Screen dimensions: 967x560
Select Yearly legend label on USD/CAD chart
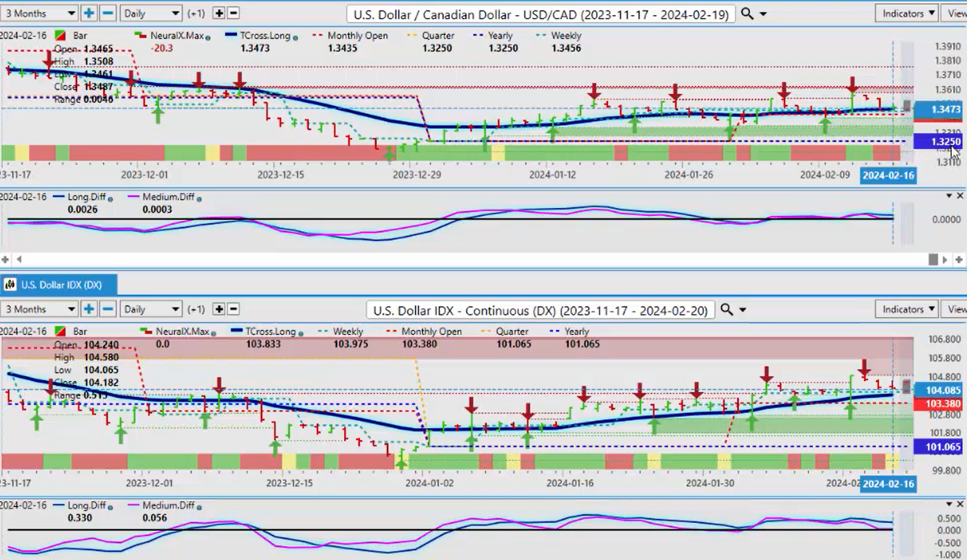(501, 35)
